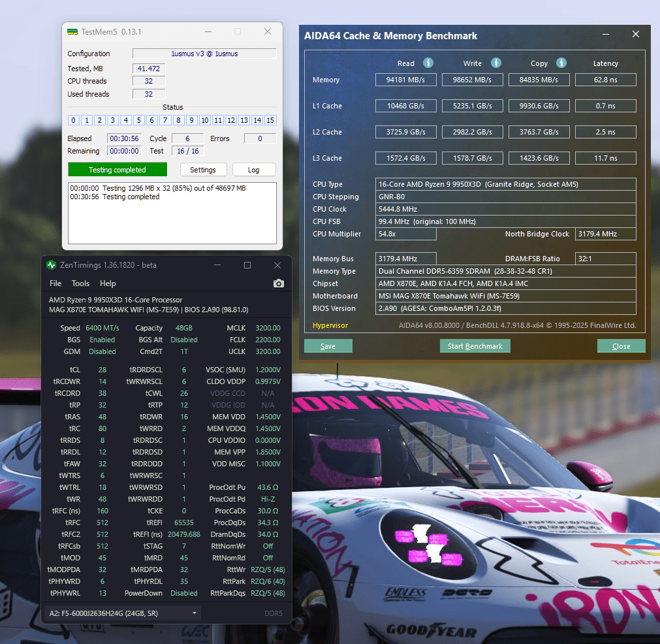Click tCL value 28 in ZenTimings
The height and width of the screenshot is (644, 660).
pyautogui.click(x=102, y=370)
